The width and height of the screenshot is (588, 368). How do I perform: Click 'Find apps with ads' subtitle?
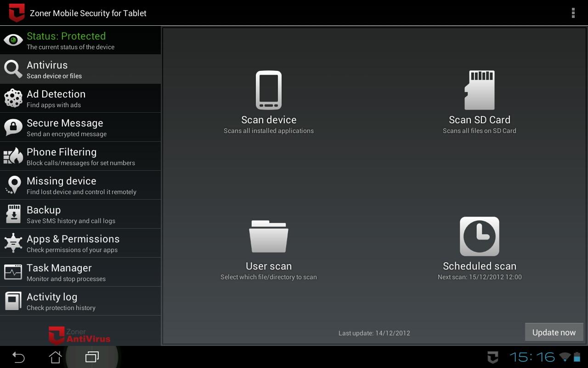(x=54, y=105)
